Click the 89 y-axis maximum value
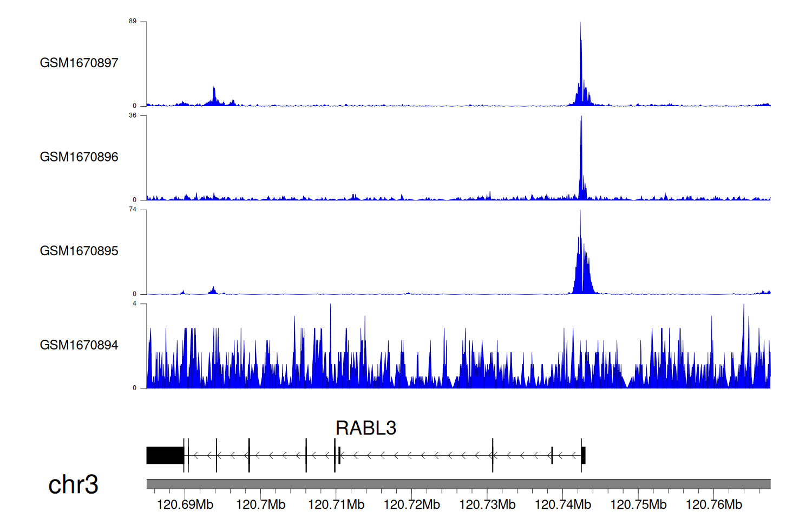This screenshot has width=812, height=531. click(x=133, y=21)
